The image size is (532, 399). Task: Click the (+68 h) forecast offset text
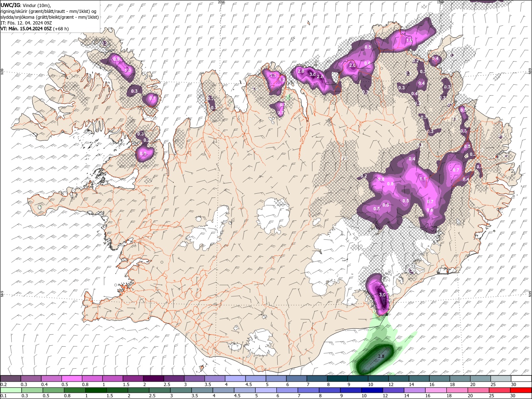point(61,29)
